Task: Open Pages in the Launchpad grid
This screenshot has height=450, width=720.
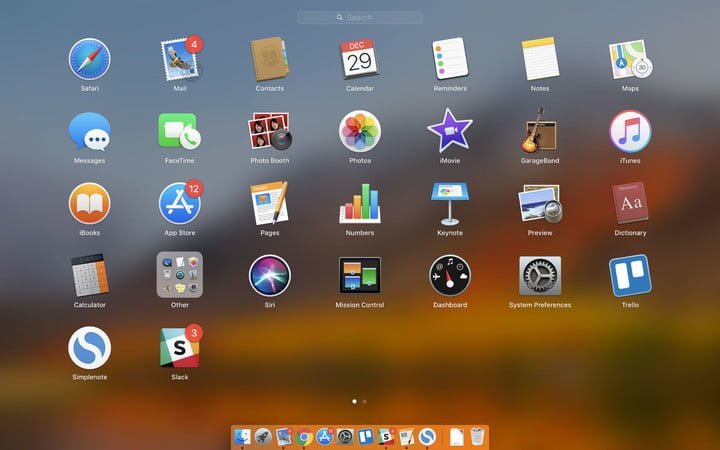Action: 270,203
